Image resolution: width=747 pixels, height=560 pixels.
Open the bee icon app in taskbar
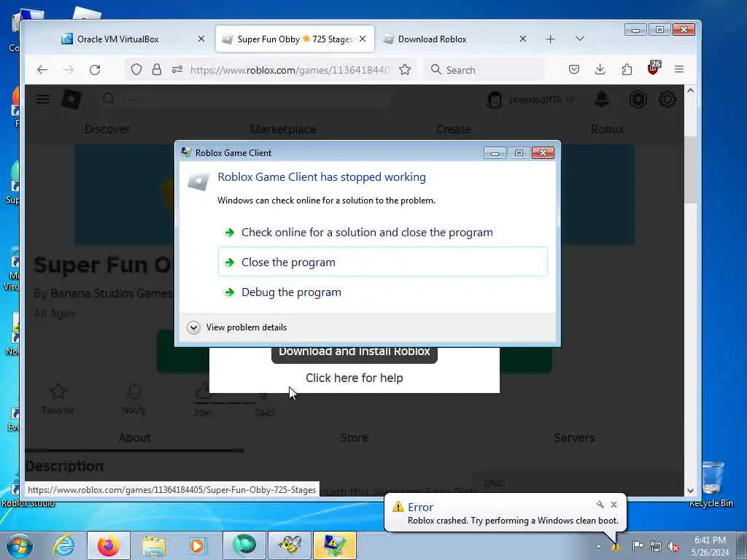click(290, 545)
